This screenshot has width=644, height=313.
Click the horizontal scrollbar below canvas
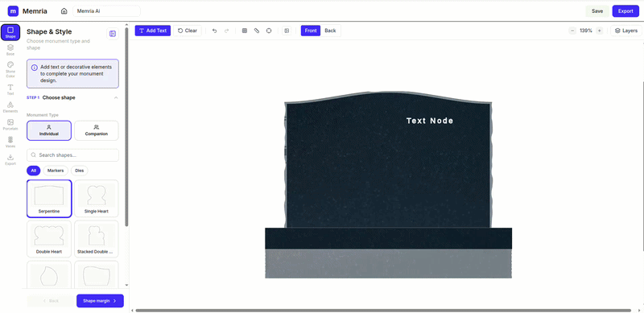[x=383, y=310]
